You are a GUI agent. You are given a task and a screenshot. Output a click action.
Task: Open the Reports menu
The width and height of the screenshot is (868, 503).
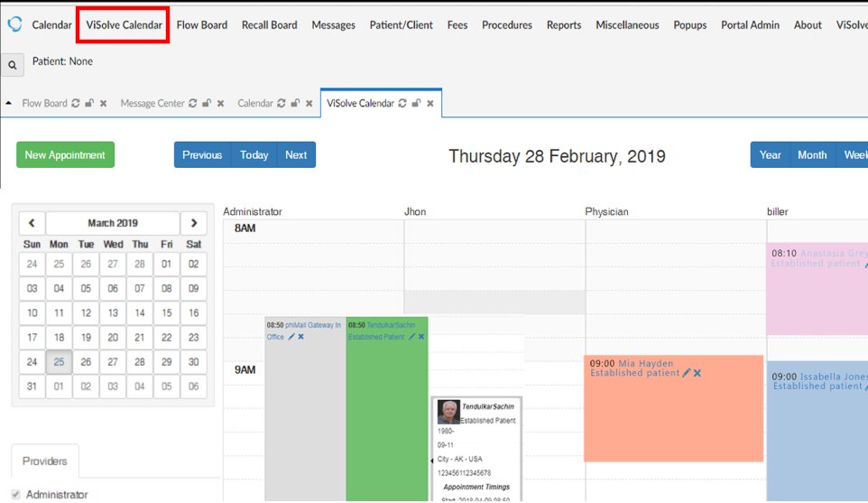point(563,25)
